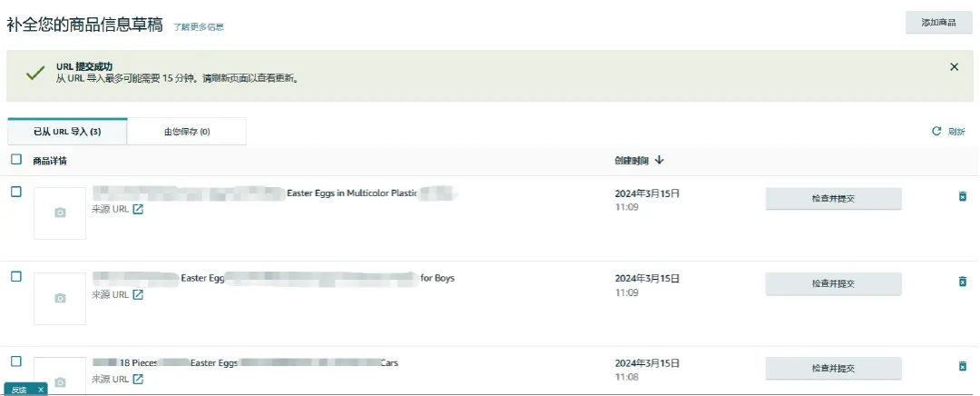Open the 由您保存 (0) tab
This screenshot has width=980, height=396.
[x=186, y=132]
